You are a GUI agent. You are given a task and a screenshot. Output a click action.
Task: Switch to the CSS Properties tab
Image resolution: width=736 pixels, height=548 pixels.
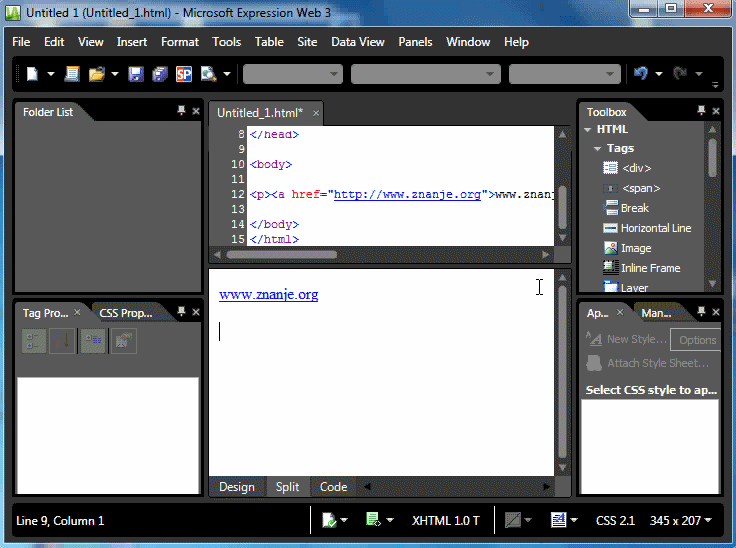coord(126,313)
